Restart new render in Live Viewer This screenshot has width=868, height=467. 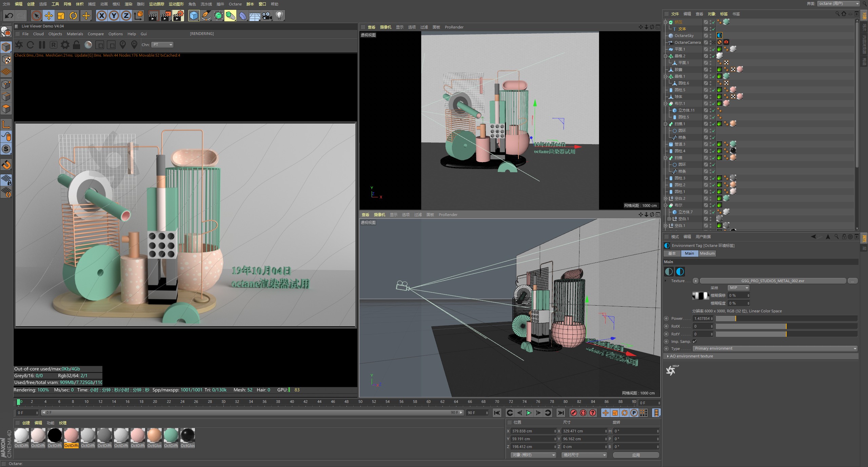pos(30,45)
